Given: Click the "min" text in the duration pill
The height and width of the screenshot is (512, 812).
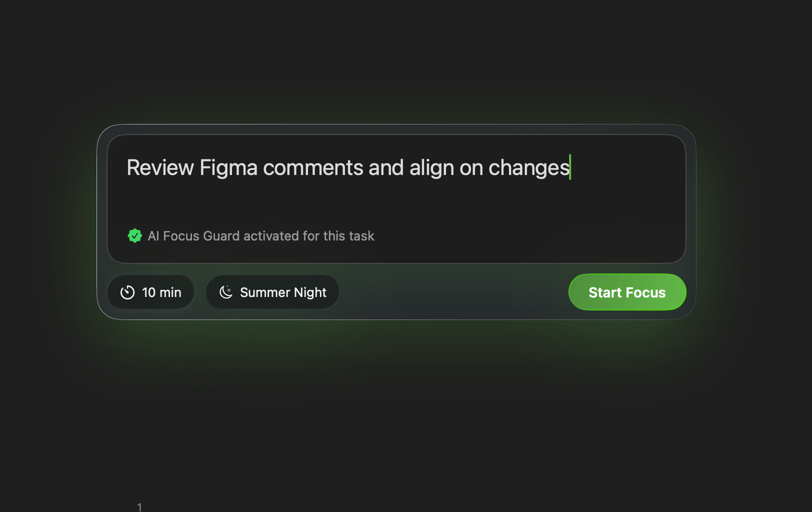Looking at the screenshot, I should coord(170,292).
